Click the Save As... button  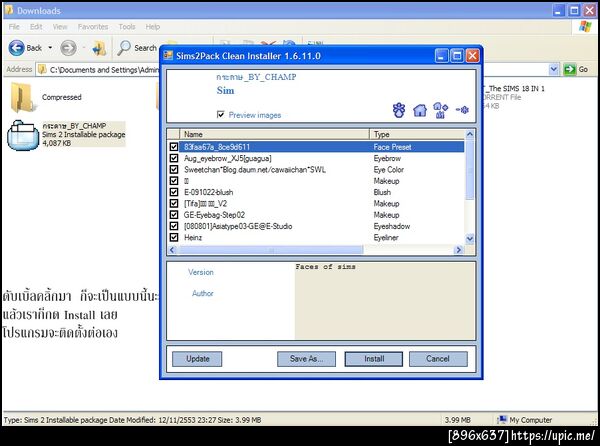point(307,359)
